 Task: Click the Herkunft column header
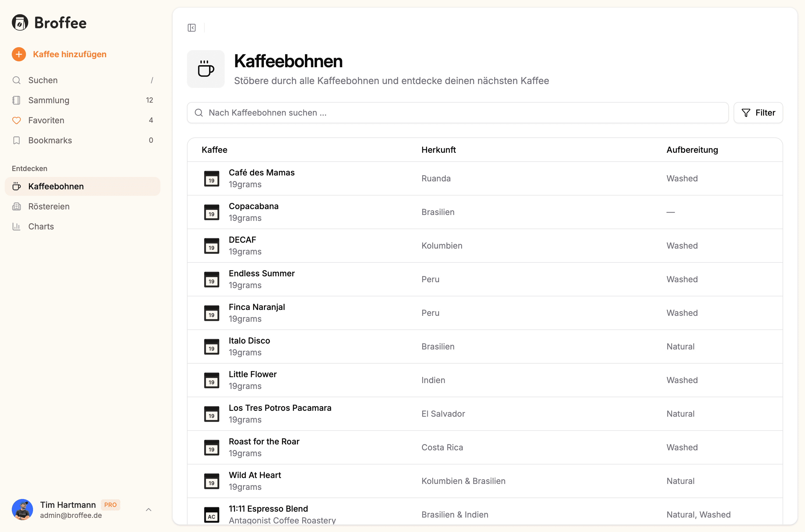tap(439, 150)
